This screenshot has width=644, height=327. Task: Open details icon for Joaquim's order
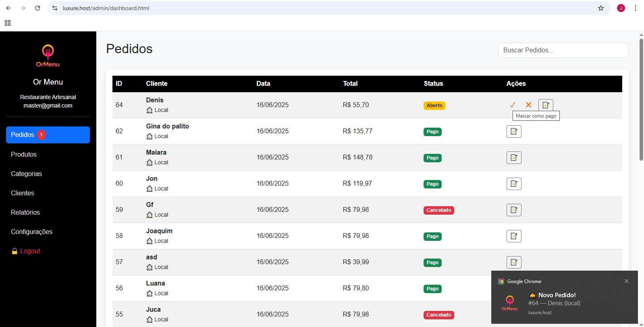(x=514, y=236)
